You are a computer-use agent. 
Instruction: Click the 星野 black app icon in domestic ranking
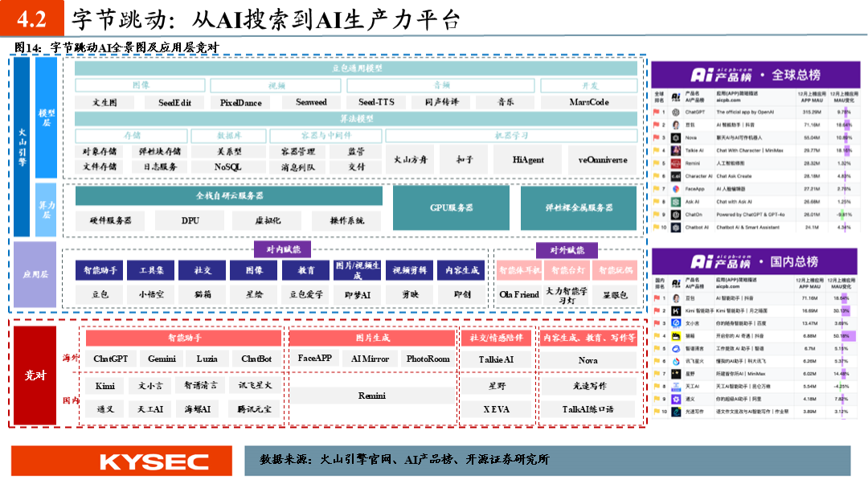point(676,374)
